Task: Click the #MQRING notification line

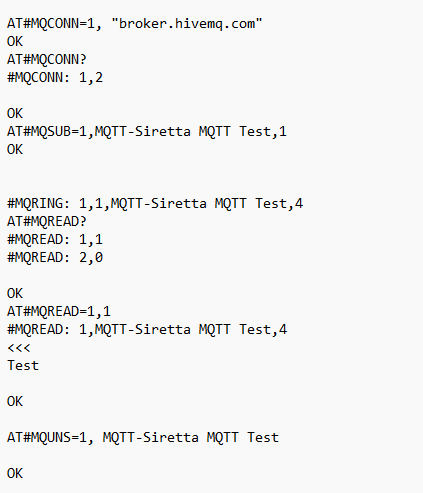Action: coord(155,204)
